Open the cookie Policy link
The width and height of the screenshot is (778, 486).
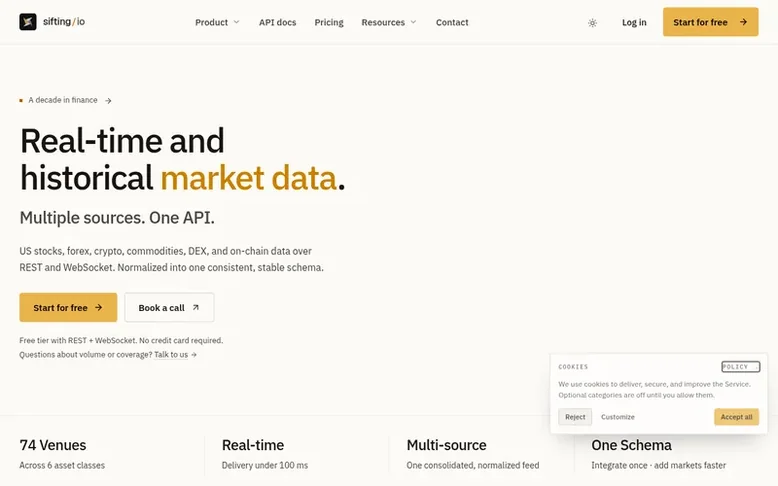[x=740, y=367]
